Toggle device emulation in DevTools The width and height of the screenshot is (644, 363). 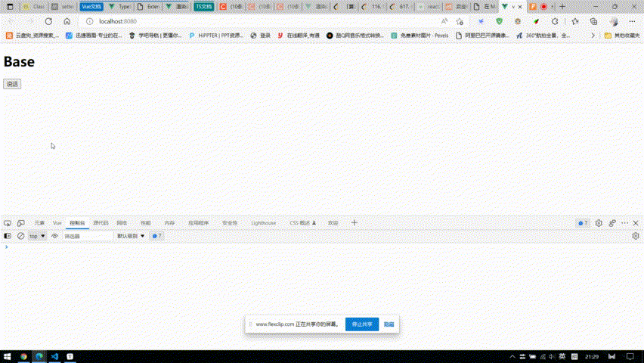click(x=20, y=223)
